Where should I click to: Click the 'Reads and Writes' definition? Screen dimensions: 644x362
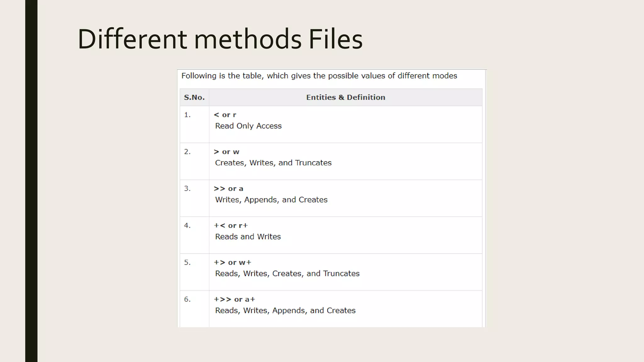[248, 237]
